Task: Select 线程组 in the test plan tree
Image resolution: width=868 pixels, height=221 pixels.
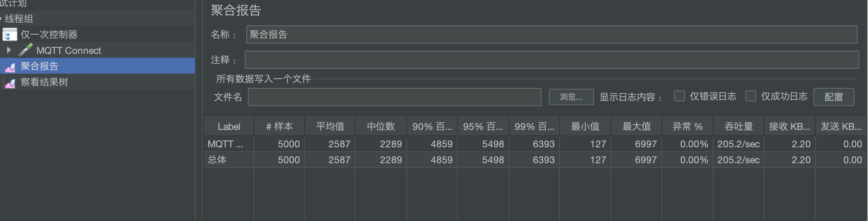Action: tap(19, 19)
